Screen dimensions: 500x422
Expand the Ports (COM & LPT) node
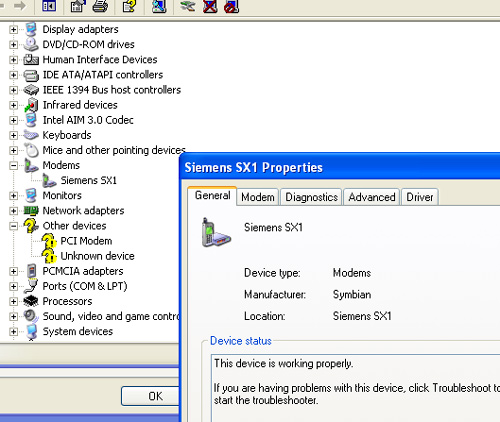coord(13,286)
